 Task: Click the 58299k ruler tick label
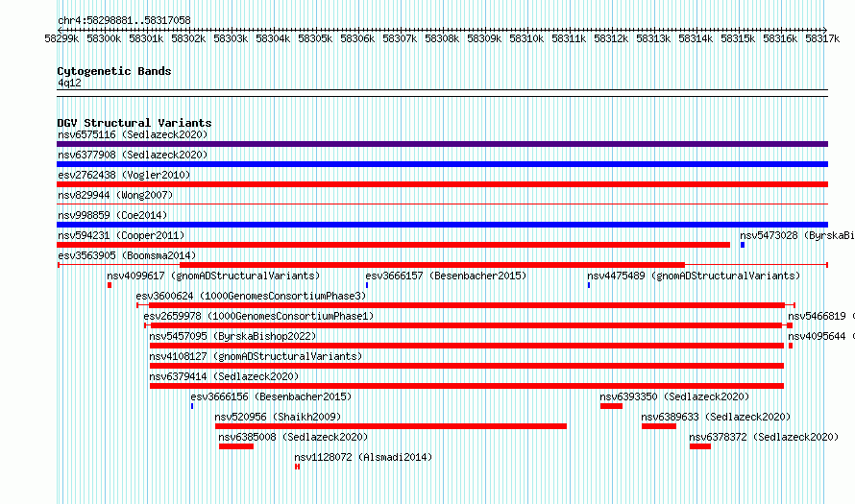coord(61,38)
